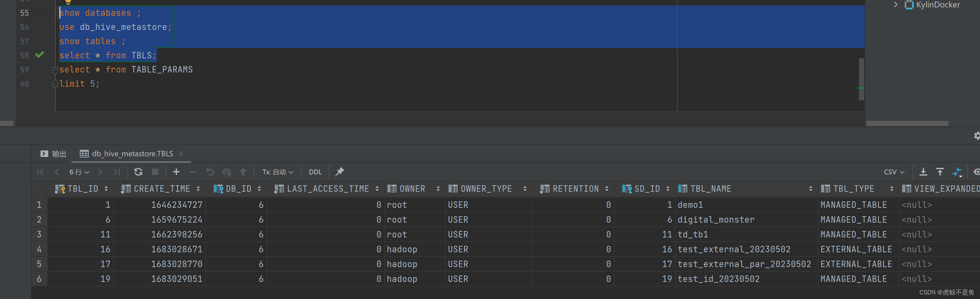This screenshot has width=980, height=299.
Task: Jump to the last page of results
Action: point(117,172)
